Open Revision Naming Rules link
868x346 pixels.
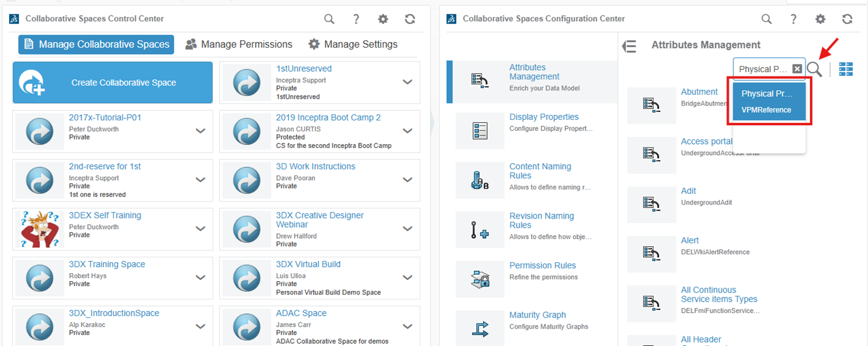click(542, 220)
